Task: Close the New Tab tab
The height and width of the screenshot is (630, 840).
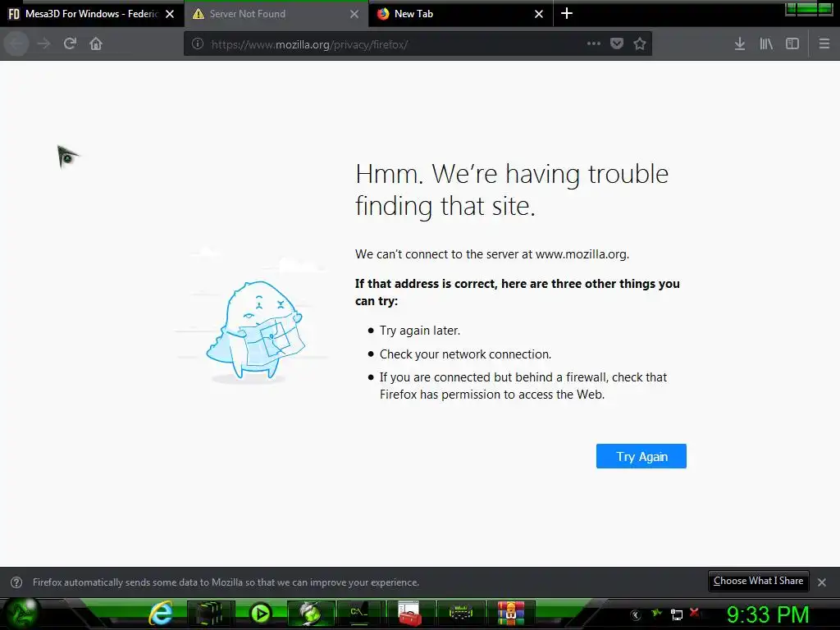Action: point(539,14)
